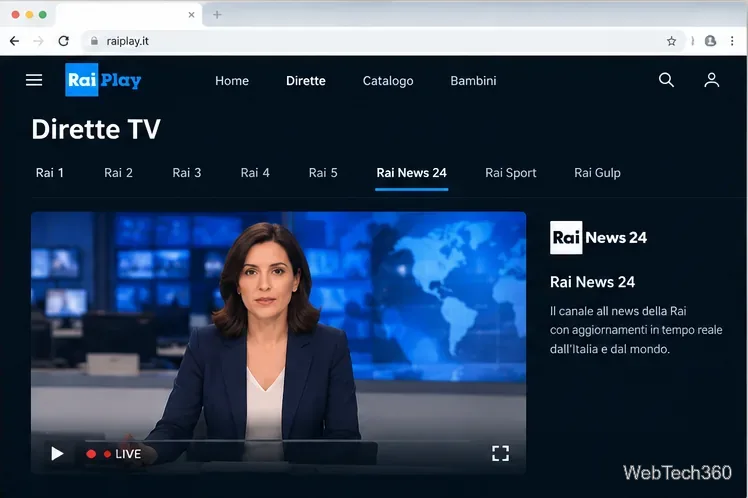Image resolution: width=748 pixels, height=498 pixels.
Task: Open the Bambini section
Action: (x=473, y=81)
